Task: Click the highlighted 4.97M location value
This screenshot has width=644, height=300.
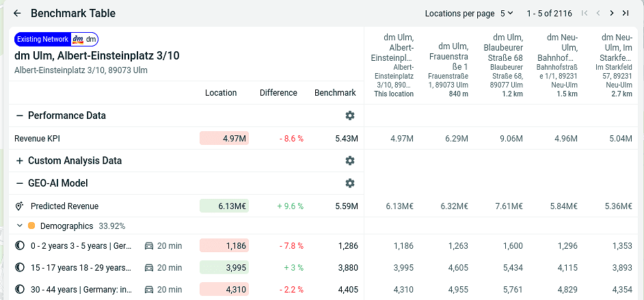Action: 224,138
